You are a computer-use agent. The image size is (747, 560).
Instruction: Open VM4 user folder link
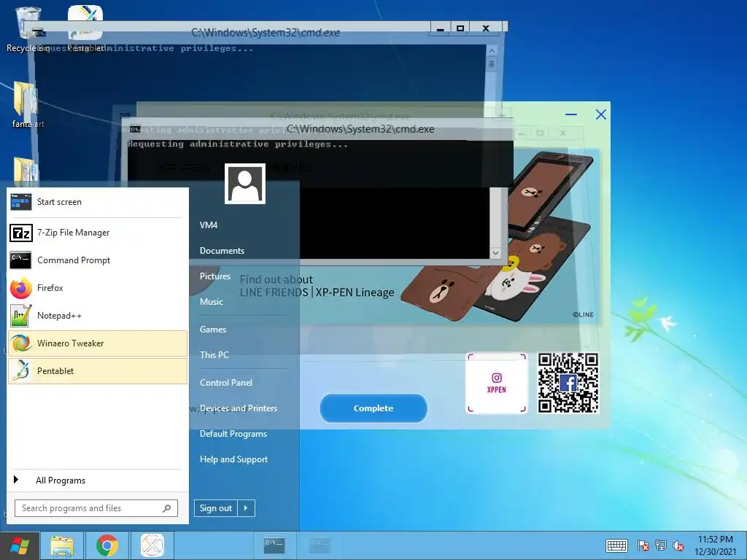pyautogui.click(x=209, y=225)
